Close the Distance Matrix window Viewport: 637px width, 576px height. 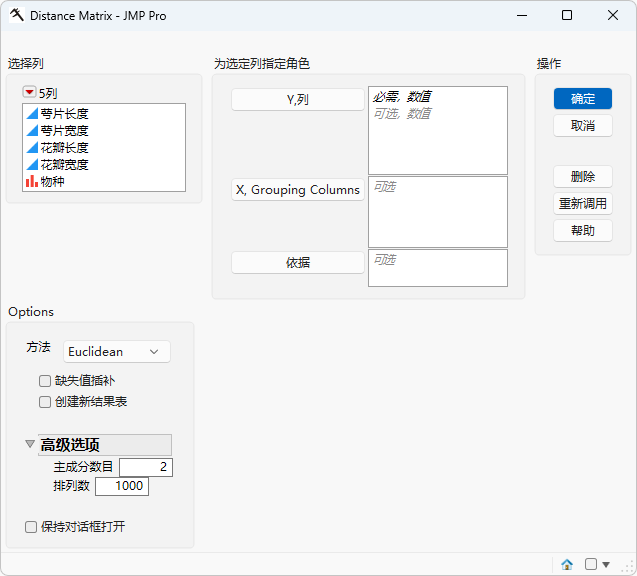613,15
